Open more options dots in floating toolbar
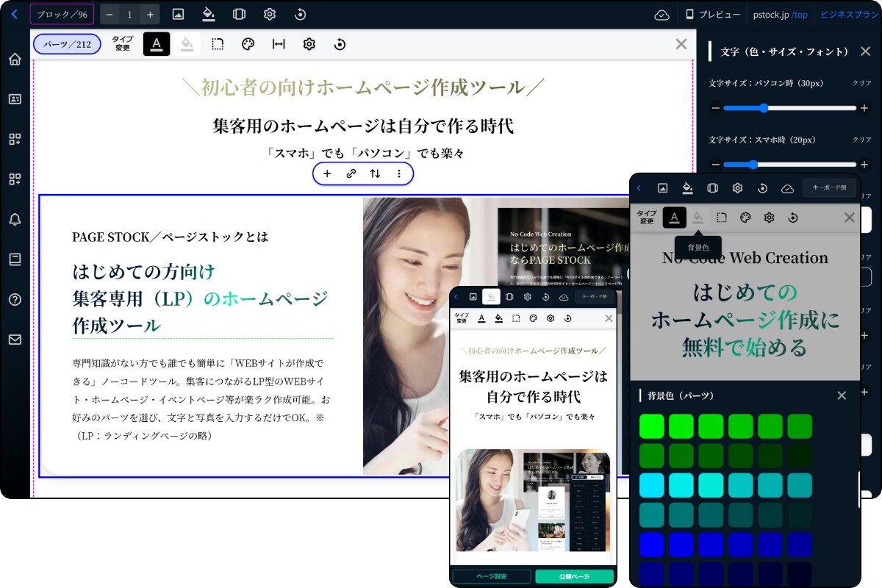 399,174
